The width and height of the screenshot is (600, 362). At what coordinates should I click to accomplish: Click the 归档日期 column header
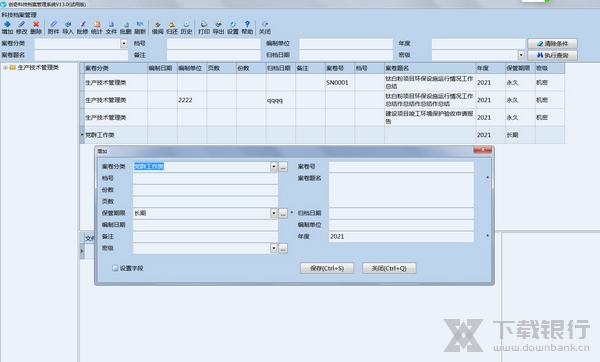(x=280, y=68)
